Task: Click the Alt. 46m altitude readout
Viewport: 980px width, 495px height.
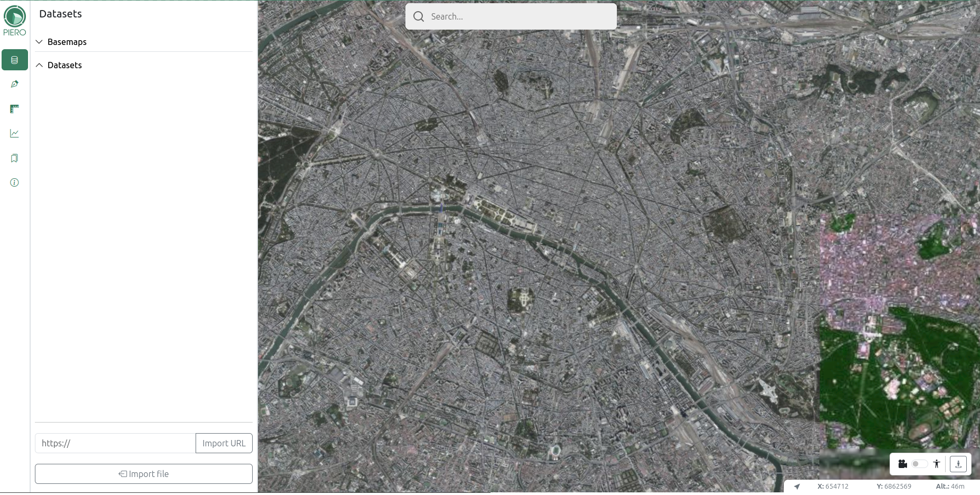Action: (950, 487)
